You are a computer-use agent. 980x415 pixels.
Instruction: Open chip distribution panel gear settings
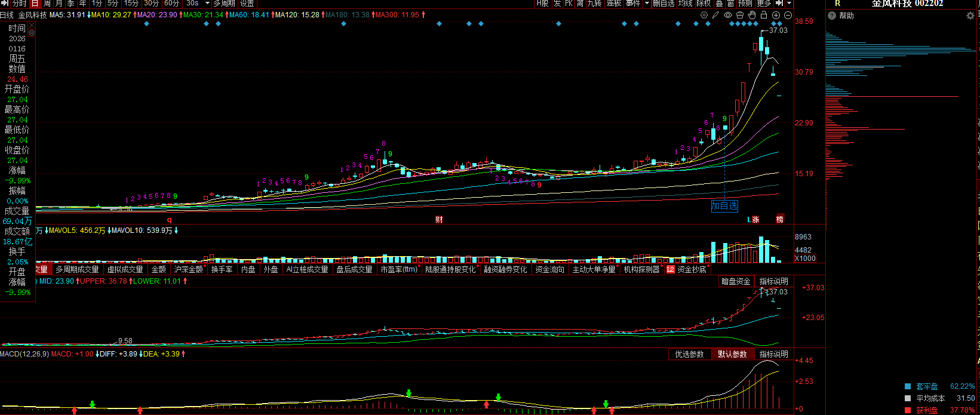[x=970, y=16]
